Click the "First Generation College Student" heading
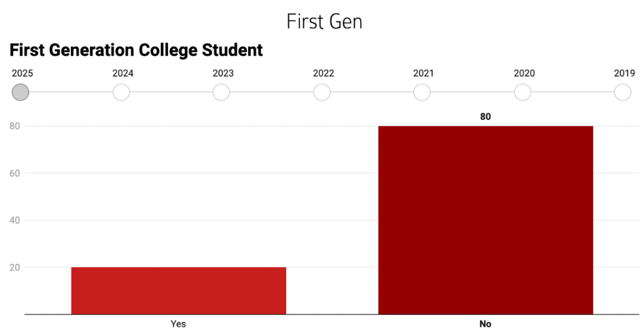Viewport: 644px width, 335px height. tap(136, 50)
